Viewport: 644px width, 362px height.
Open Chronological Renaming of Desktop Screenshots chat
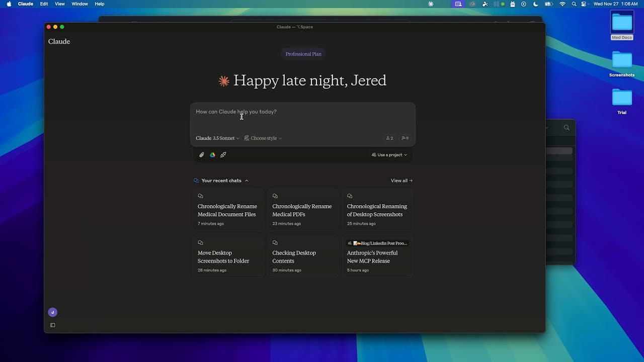[378, 210]
